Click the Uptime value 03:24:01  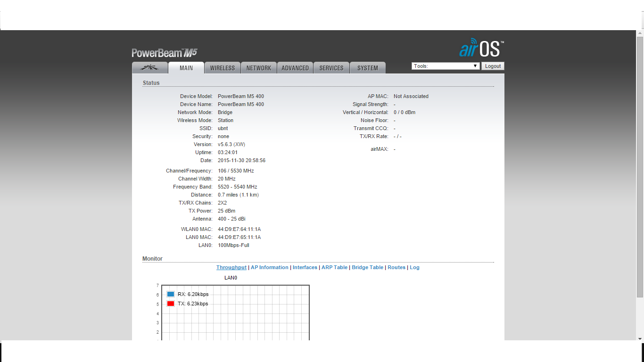[228, 152]
